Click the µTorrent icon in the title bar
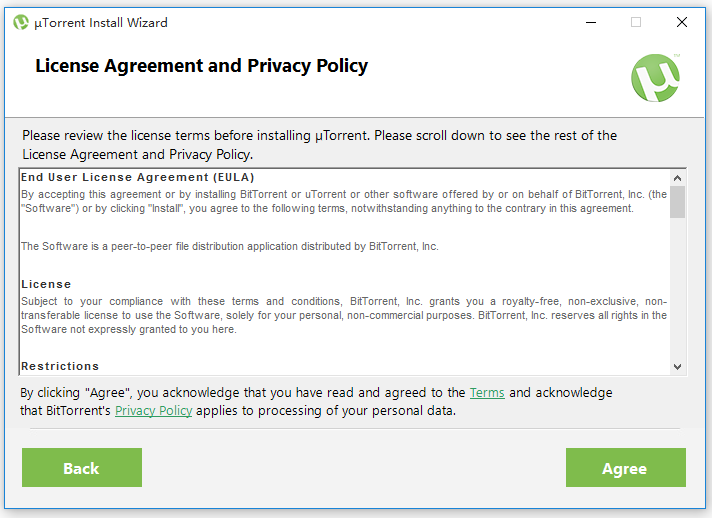Image resolution: width=712 pixels, height=518 pixels. pyautogui.click(x=21, y=22)
